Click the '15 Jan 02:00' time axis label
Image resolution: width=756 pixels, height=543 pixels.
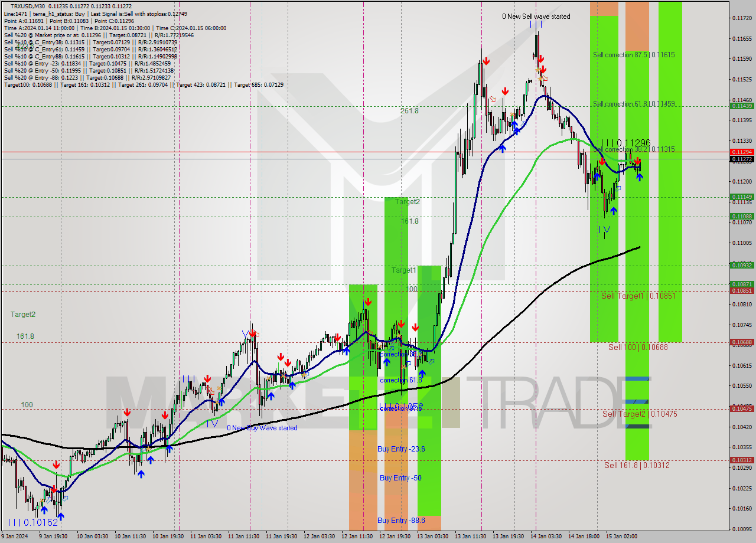pos(621,537)
